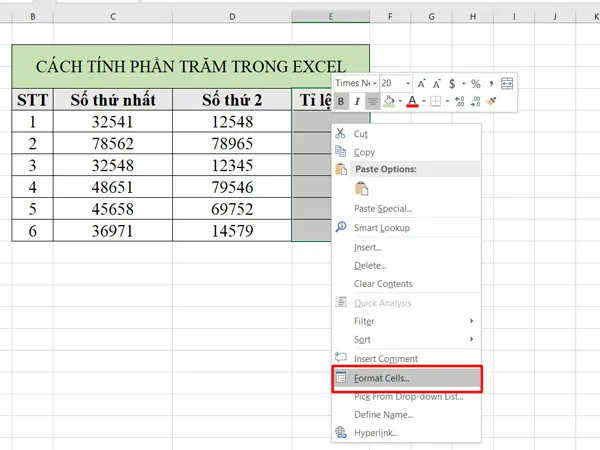The height and width of the screenshot is (450, 600).
Task: Expand the Borders dropdown arrow
Action: (x=448, y=101)
